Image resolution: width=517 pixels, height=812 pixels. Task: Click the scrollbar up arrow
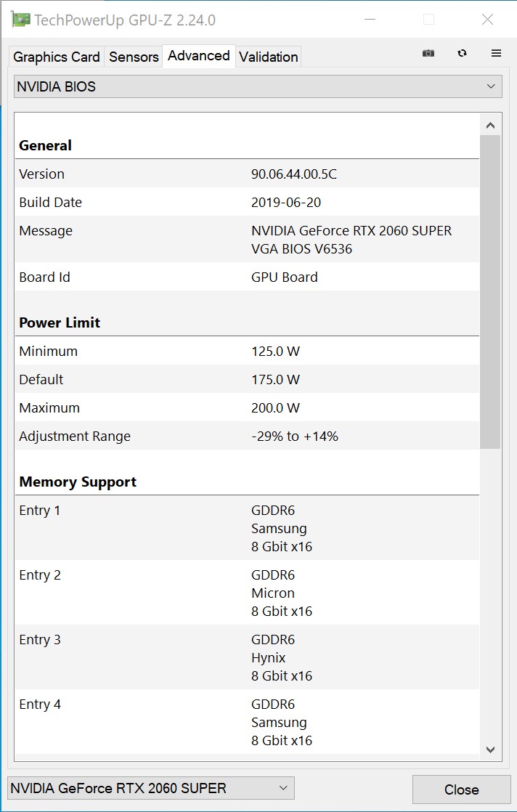(491, 126)
